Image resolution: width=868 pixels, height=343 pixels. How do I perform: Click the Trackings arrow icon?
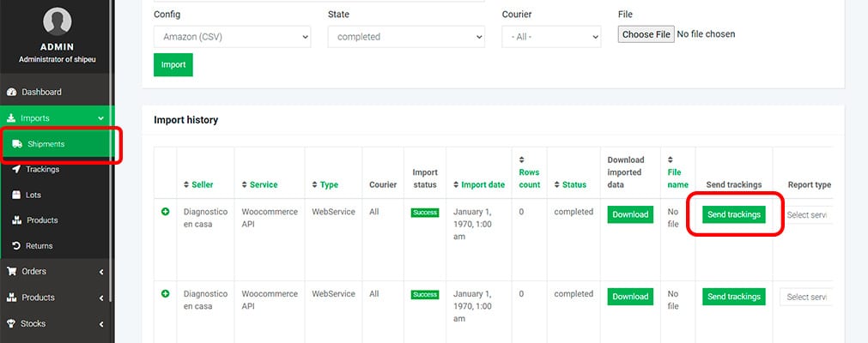pos(16,169)
